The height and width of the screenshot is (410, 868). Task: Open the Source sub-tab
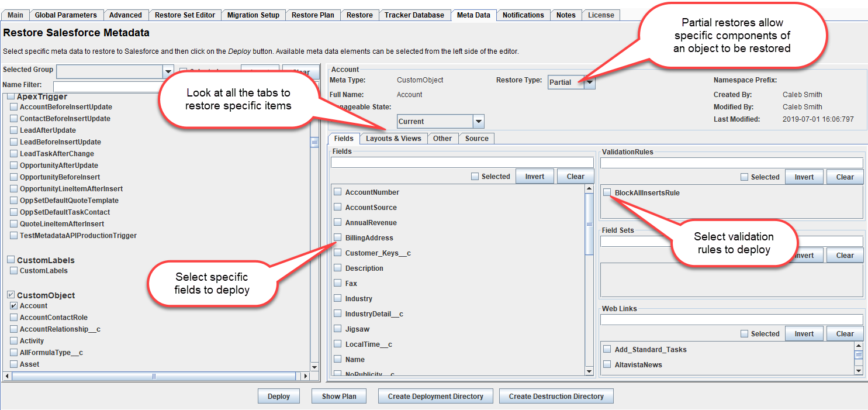477,139
